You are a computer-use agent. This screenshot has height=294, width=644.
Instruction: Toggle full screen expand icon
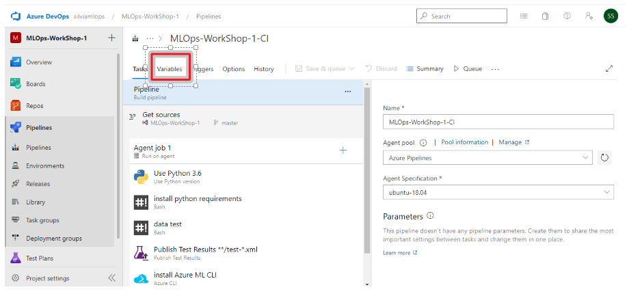pyautogui.click(x=609, y=68)
